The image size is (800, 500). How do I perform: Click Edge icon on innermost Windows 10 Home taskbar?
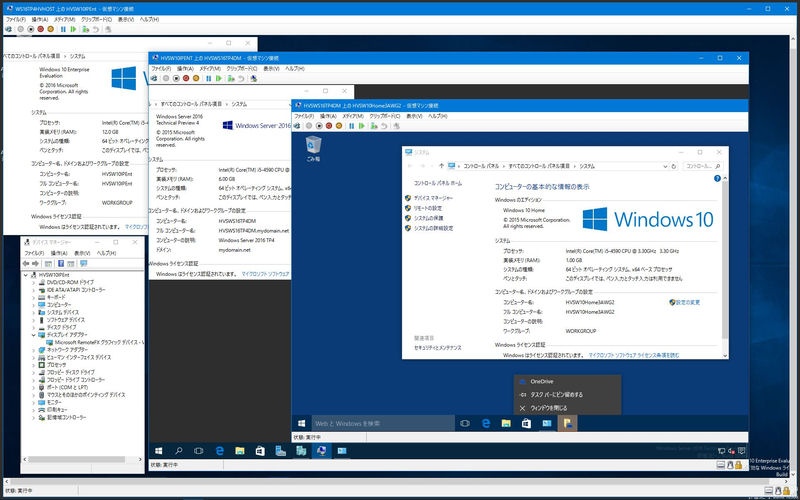point(486,423)
